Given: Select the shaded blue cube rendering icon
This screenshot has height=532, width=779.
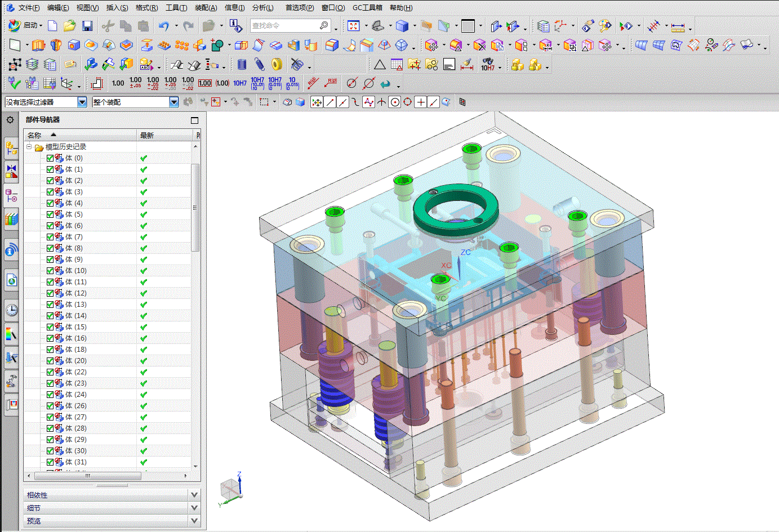Looking at the screenshot, I should coord(402,26).
